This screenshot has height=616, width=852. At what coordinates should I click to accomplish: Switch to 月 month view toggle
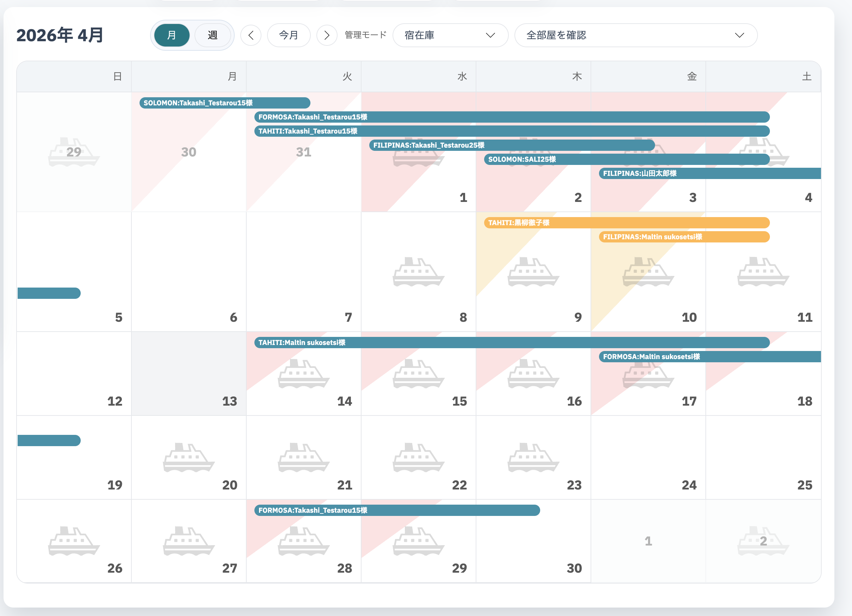pos(172,35)
